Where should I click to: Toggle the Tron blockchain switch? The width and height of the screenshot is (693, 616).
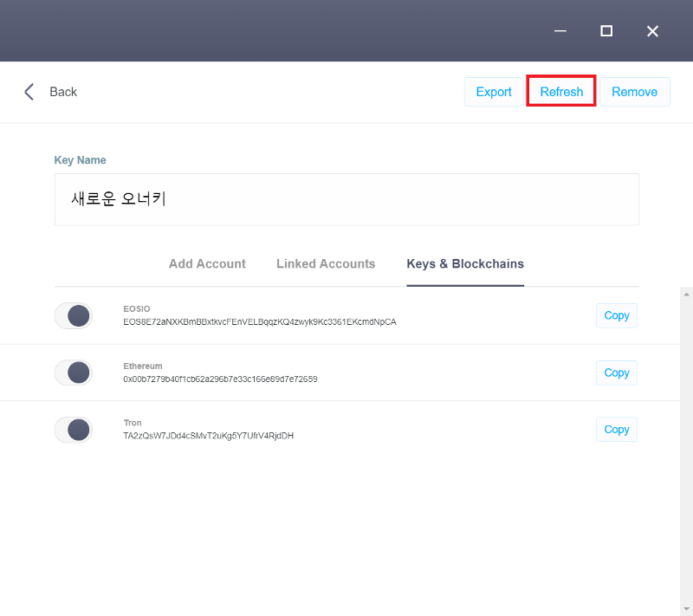click(x=74, y=430)
